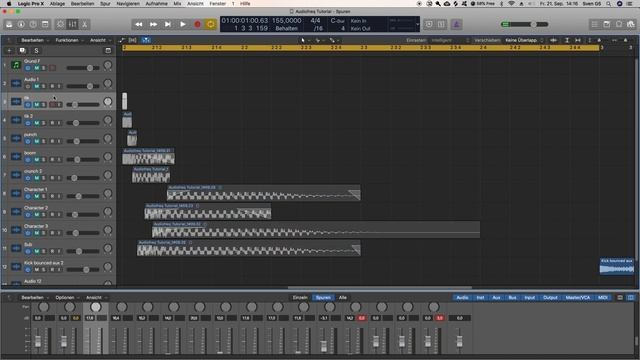Select the Kick bounced aux region on timeline
This screenshot has width=640, height=360.
(617, 266)
